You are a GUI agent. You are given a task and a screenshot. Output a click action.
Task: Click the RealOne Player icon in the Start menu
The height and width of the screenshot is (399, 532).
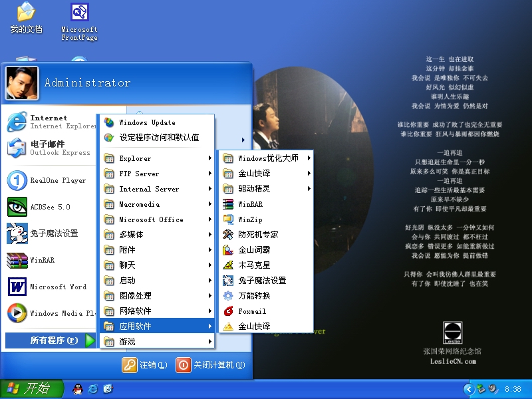click(17, 180)
